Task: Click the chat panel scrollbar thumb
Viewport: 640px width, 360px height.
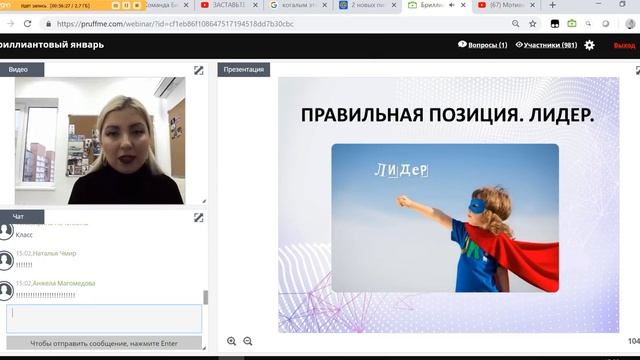Action: click(205, 297)
